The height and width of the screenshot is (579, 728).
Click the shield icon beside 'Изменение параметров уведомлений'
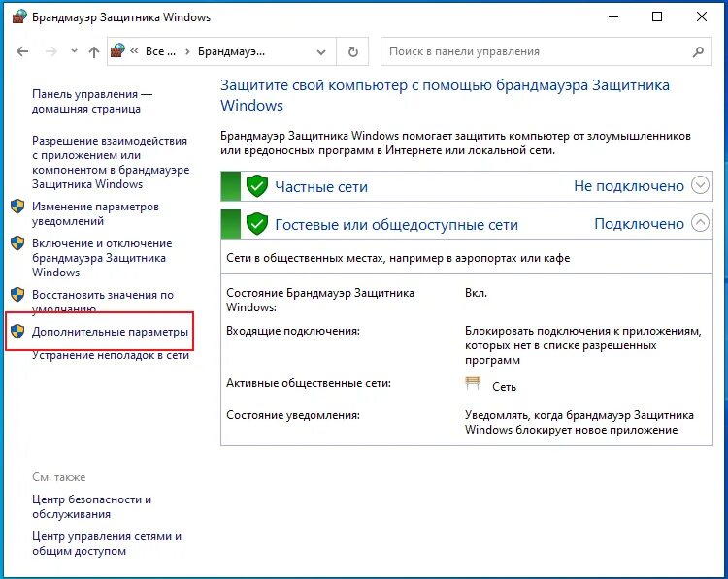[17, 207]
